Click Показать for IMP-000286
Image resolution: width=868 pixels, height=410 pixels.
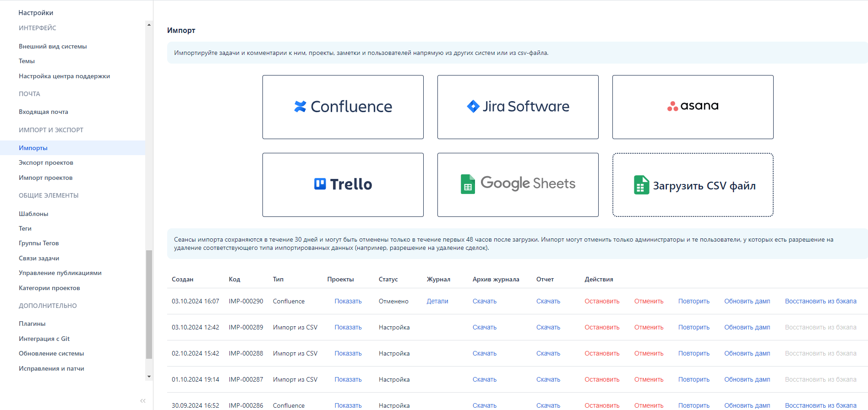tap(348, 405)
